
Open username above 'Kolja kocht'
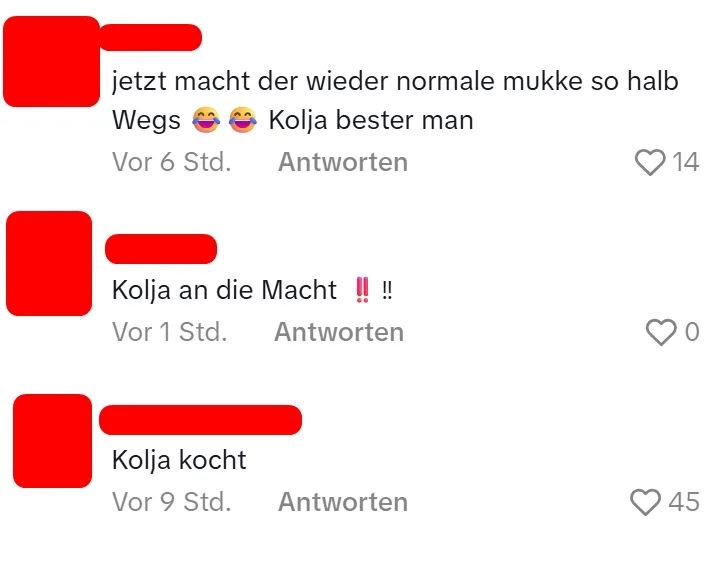click(200, 420)
